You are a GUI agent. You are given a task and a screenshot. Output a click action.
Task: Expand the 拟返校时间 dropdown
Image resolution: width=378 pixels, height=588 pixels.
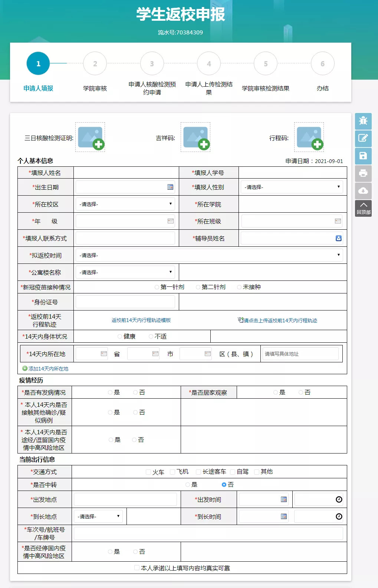[209, 255]
